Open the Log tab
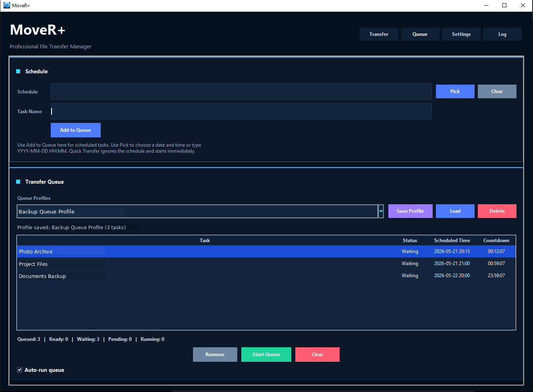Image resolution: width=533 pixels, height=392 pixels. (502, 34)
